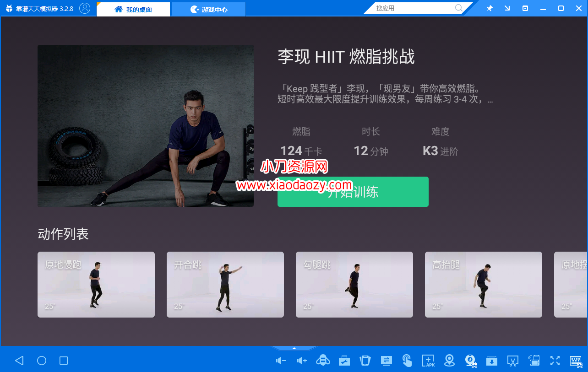
Task: Click the monitor with swap arrows icon
Action: tap(387, 361)
